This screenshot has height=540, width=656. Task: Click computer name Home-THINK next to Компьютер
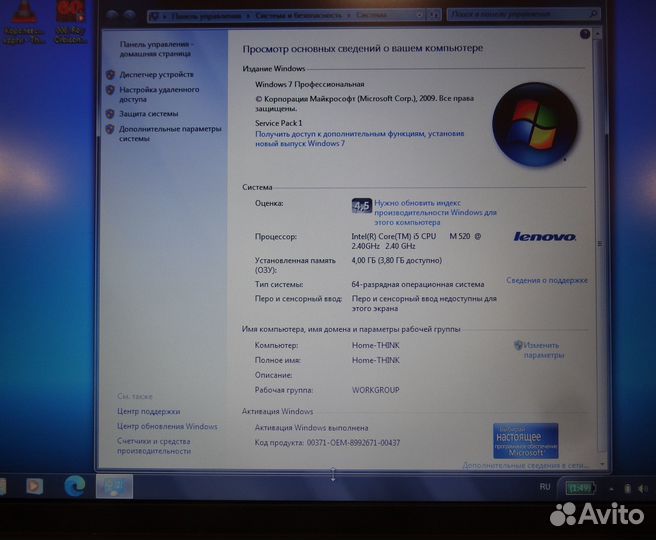click(x=376, y=345)
